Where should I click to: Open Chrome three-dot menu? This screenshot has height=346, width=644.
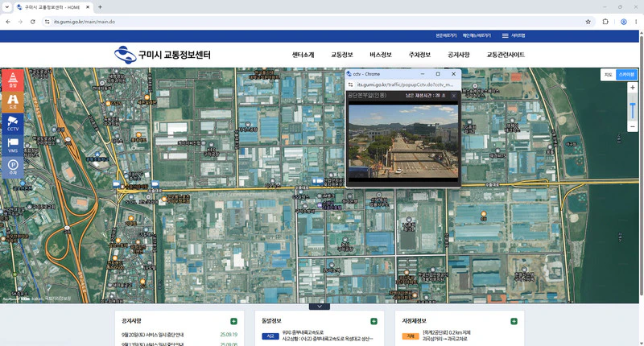tap(636, 22)
